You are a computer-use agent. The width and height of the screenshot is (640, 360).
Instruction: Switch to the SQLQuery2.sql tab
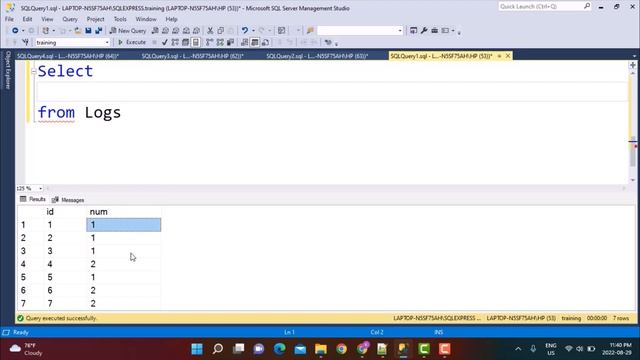[x=317, y=56]
